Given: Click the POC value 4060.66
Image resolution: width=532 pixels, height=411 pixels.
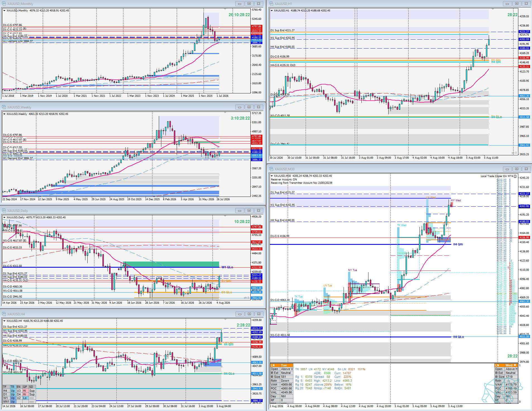Looking at the screenshot, I should [286, 388].
